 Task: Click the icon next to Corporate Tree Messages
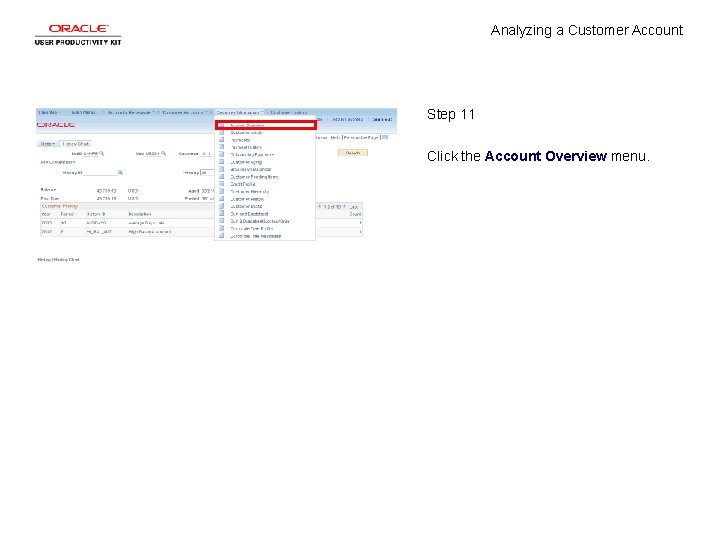coord(221,236)
